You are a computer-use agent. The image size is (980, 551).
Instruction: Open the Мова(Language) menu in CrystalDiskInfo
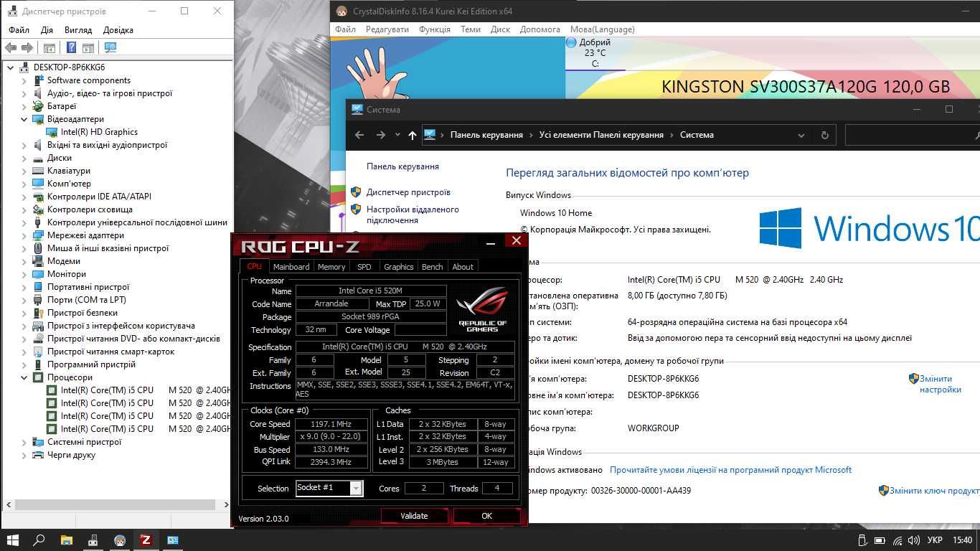pos(602,29)
